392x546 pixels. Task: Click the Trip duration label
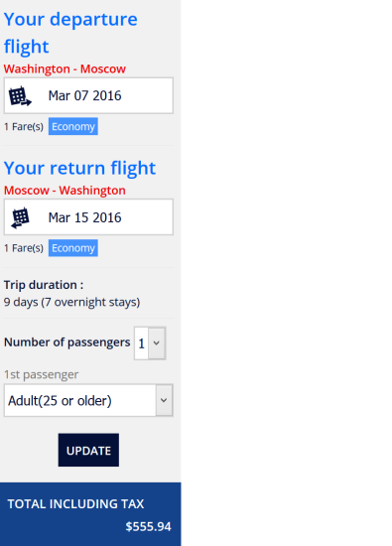tap(44, 285)
